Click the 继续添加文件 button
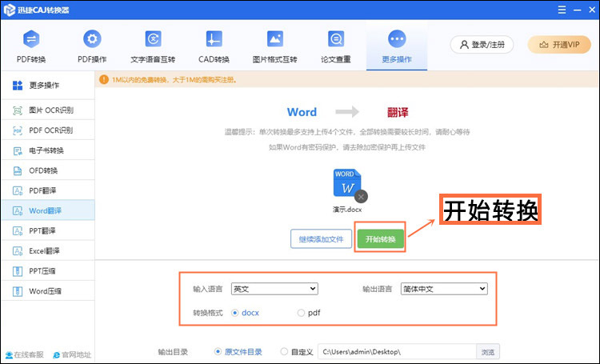This screenshot has width=600, height=364. pyautogui.click(x=321, y=239)
